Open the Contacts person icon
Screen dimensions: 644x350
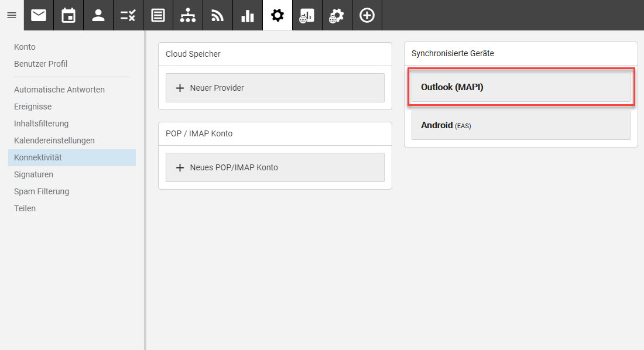(x=98, y=16)
